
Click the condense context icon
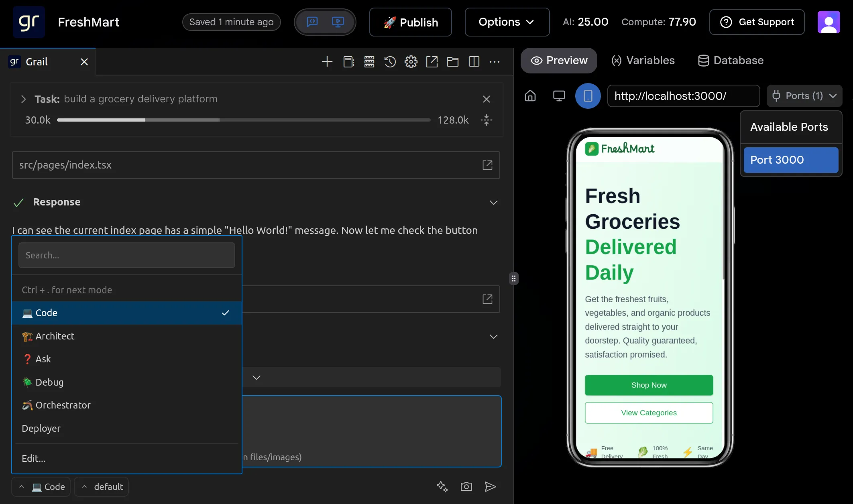pos(487,120)
